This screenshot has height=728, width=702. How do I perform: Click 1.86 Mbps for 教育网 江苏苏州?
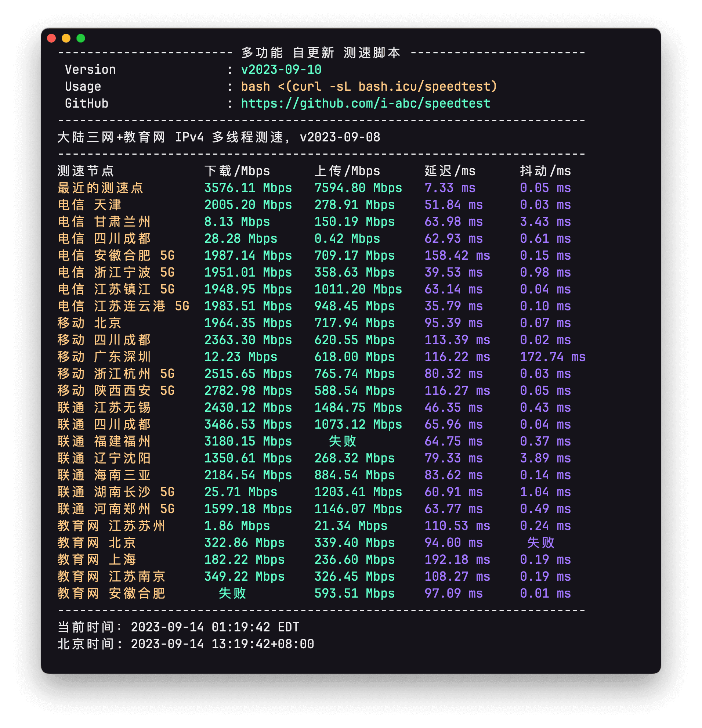coord(237,526)
